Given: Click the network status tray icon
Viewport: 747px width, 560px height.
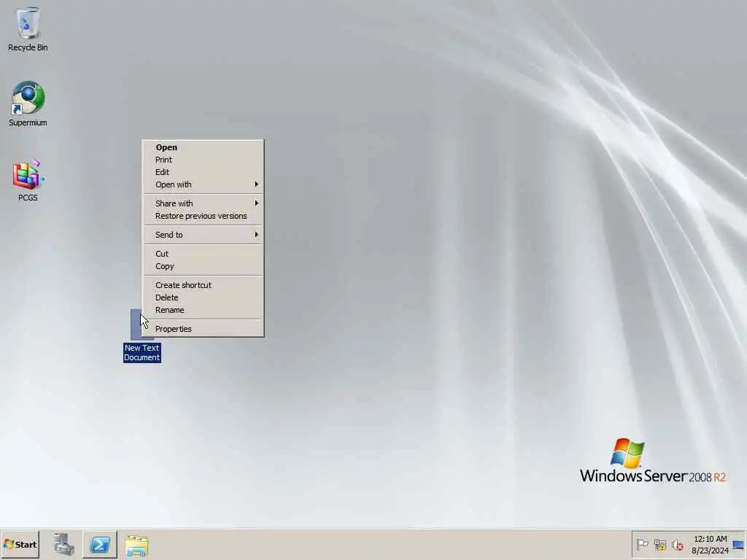Looking at the screenshot, I should pyautogui.click(x=659, y=544).
